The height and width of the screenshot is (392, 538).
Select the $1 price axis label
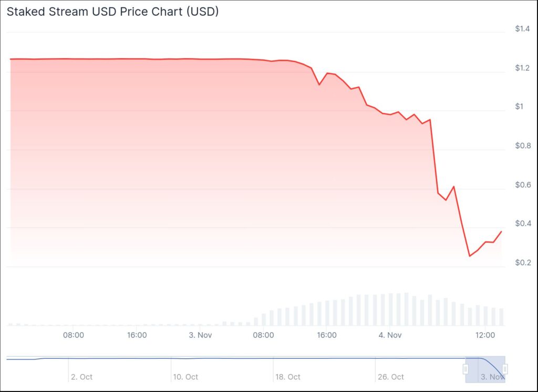click(519, 107)
